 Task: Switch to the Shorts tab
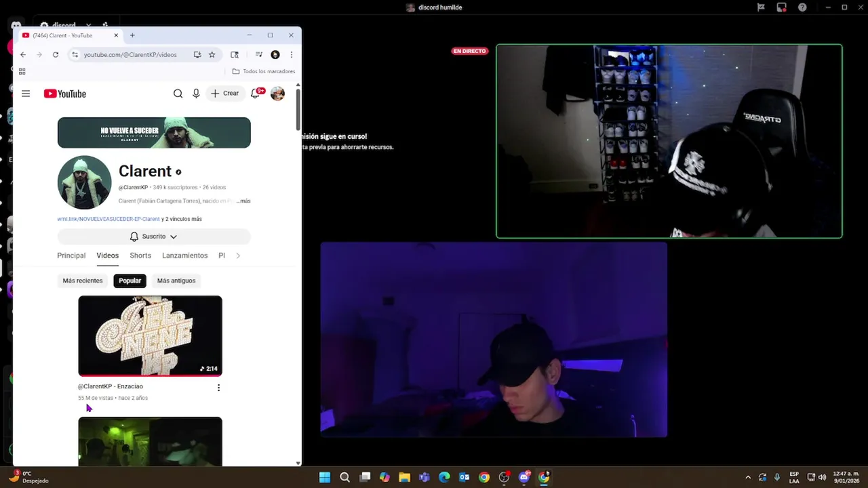140,256
